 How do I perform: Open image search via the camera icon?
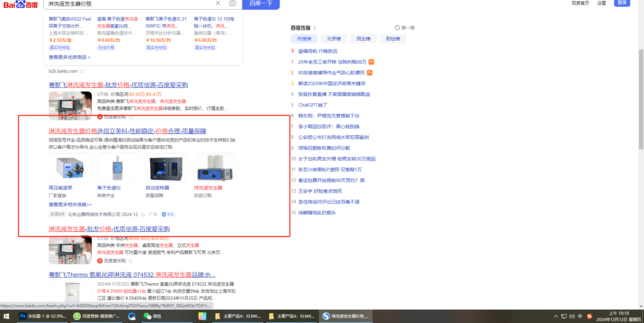tap(233, 3)
